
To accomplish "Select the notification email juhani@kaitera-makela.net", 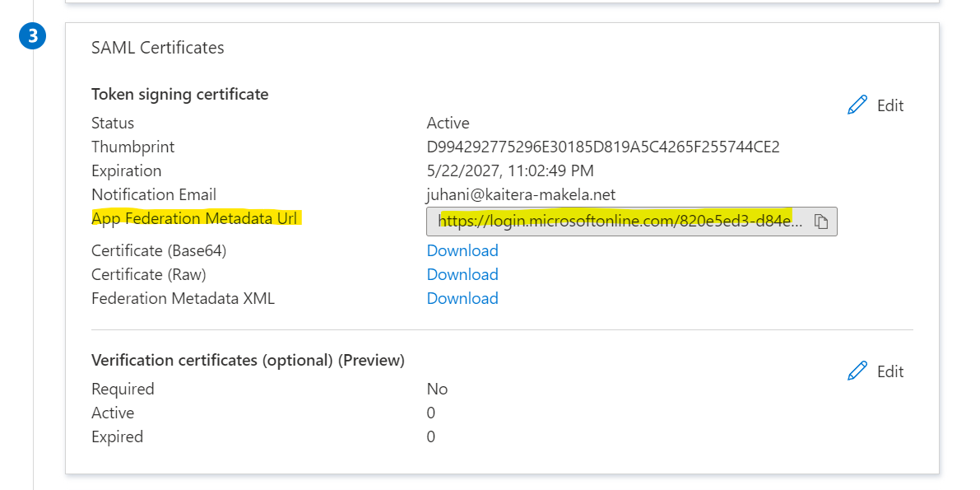I will [521, 194].
